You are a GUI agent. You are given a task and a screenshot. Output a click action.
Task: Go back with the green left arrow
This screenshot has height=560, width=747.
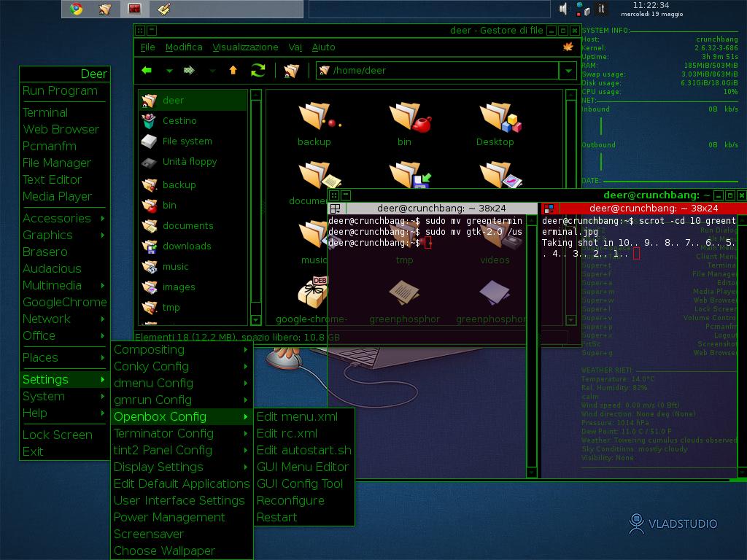147,71
